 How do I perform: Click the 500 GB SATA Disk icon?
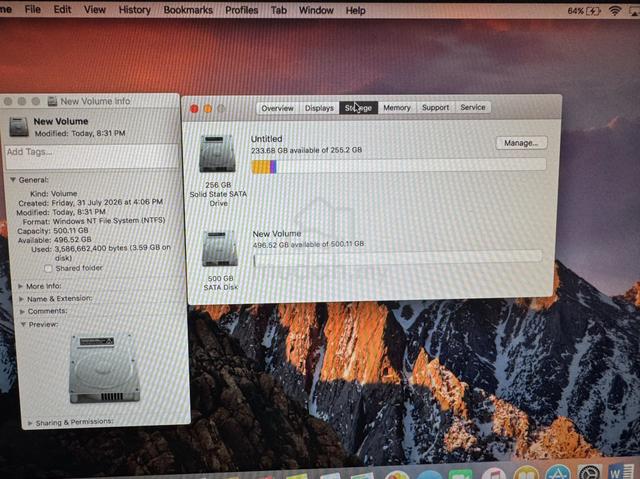click(x=220, y=248)
